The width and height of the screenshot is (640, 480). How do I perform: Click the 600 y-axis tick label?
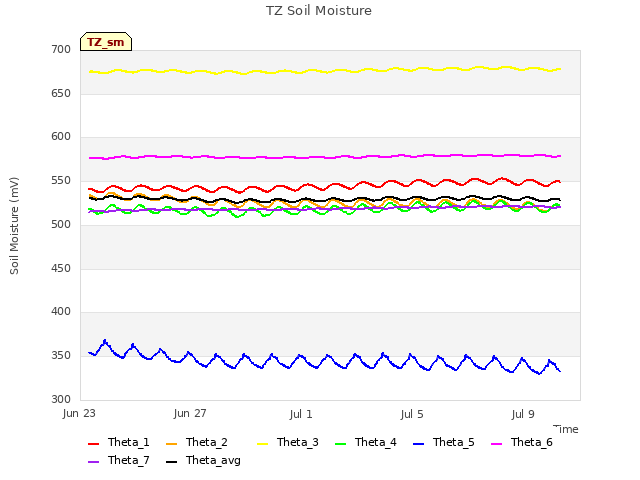coord(61,137)
